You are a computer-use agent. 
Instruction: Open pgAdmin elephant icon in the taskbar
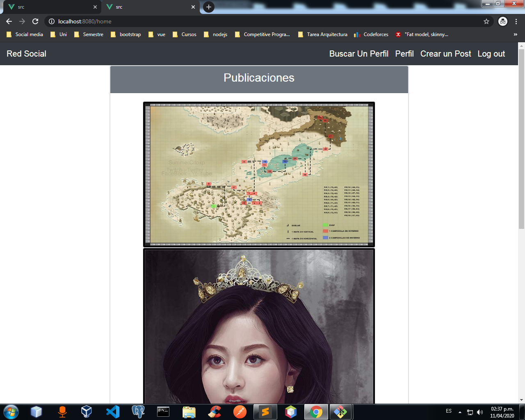click(x=138, y=412)
